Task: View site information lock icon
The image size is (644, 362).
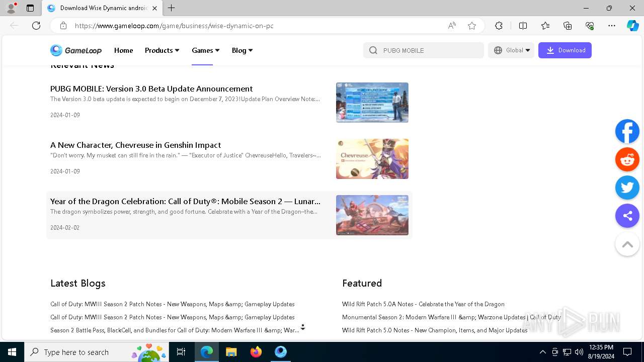Action: 63,26
